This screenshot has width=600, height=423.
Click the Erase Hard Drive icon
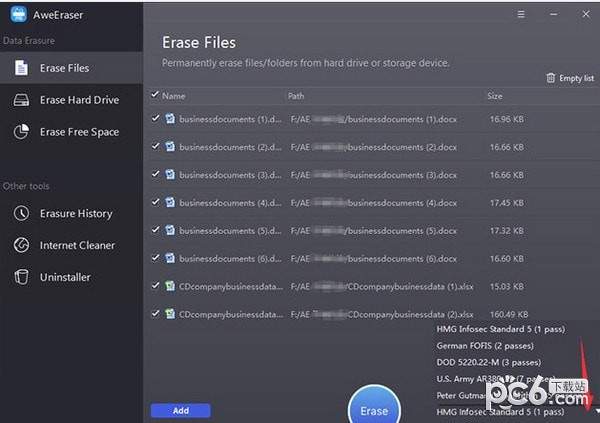[x=21, y=100]
